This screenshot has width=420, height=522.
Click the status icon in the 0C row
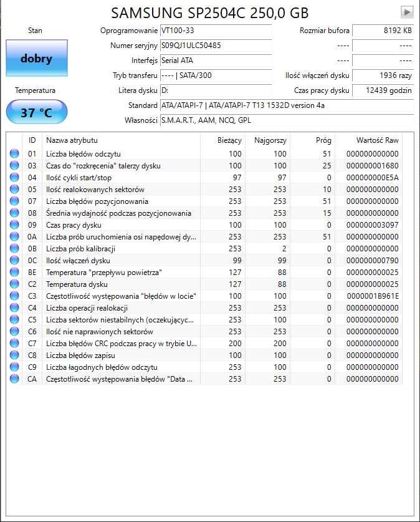click(14, 260)
